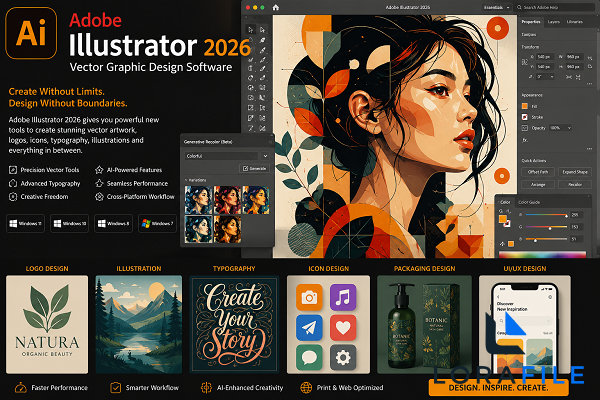
Task: Switch to the Libraries tab
Action: [x=575, y=22]
